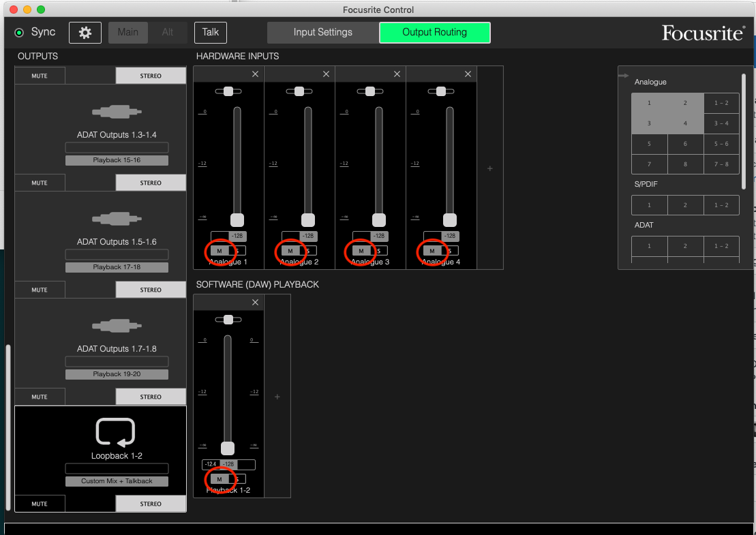Mute the ADAT Outputs 1.3-1.4 output
The height and width of the screenshot is (535, 756).
click(40, 183)
